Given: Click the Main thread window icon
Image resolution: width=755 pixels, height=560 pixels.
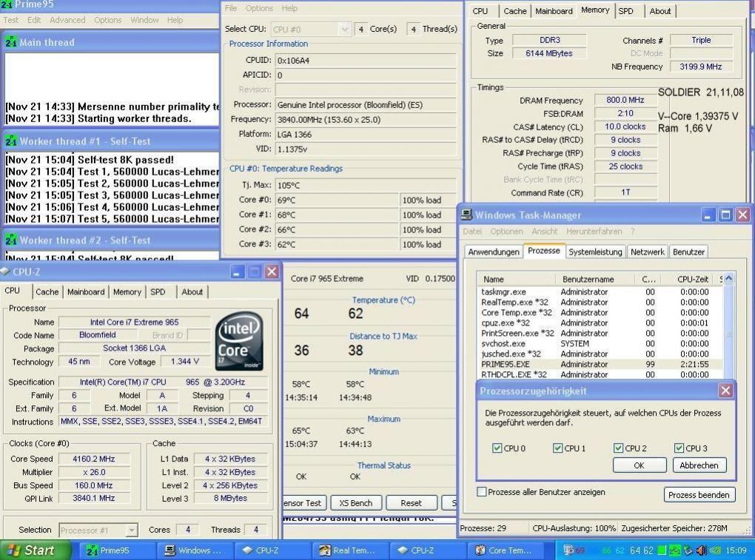Looking at the screenshot, I should 11,42.
